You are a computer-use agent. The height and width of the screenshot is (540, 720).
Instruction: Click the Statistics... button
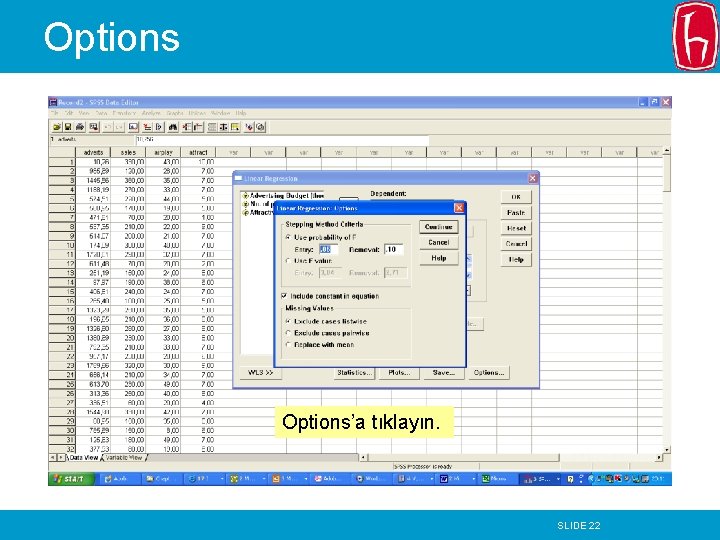[x=354, y=372]
